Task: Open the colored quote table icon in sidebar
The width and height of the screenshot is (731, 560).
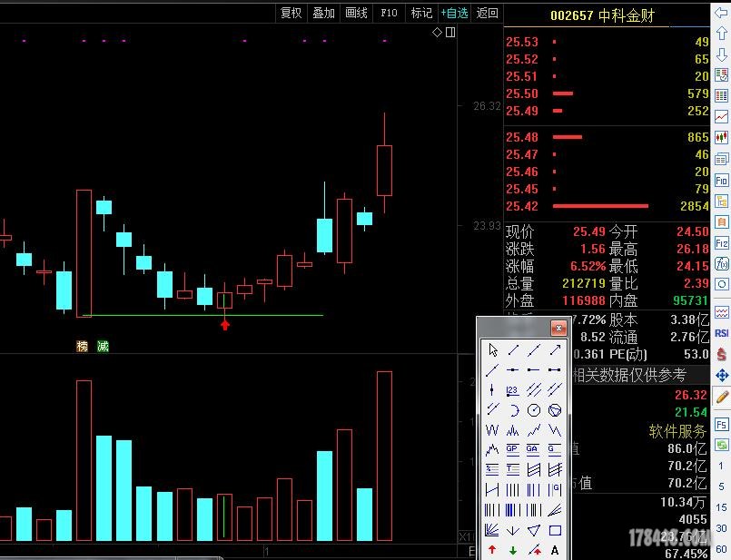Action: (x=721, y=96)
